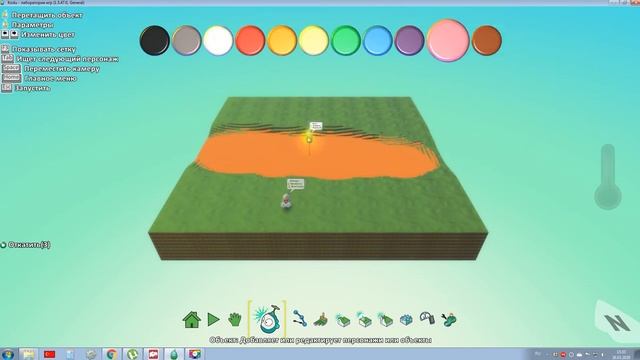Pick the brown color swatch

(x=487, y=40)
